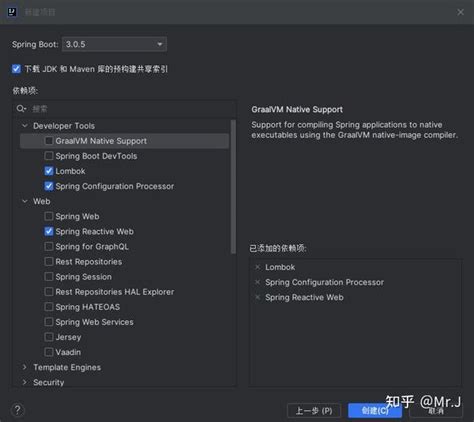Collapse the Web dependency group
The width and height of the screenshot is (474, 422).
coord(25,201)
